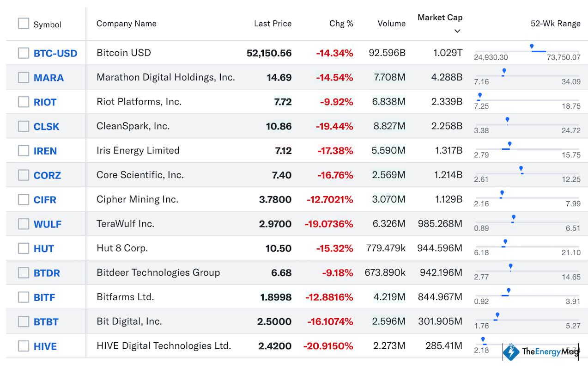588x370 pixels.
Task: Select the check-all checkbox in header row
Action: pyautogui.click(x=24, y=22)
